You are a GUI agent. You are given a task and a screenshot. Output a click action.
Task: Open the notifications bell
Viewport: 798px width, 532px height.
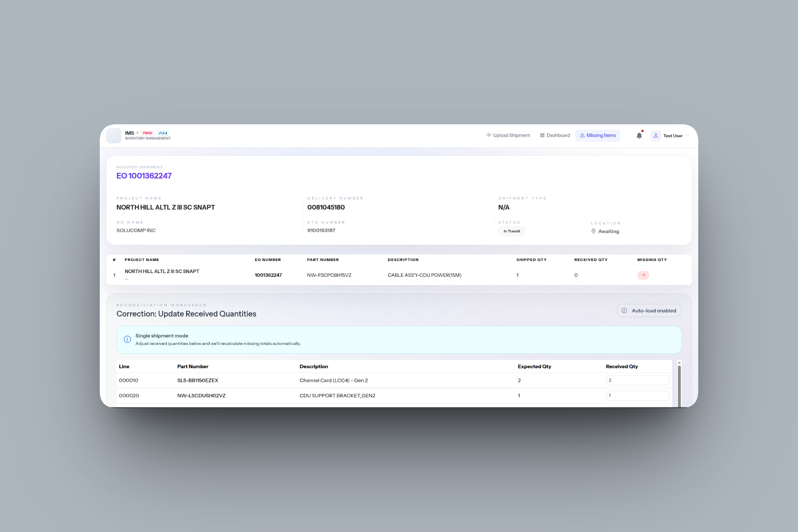point(639,135)
